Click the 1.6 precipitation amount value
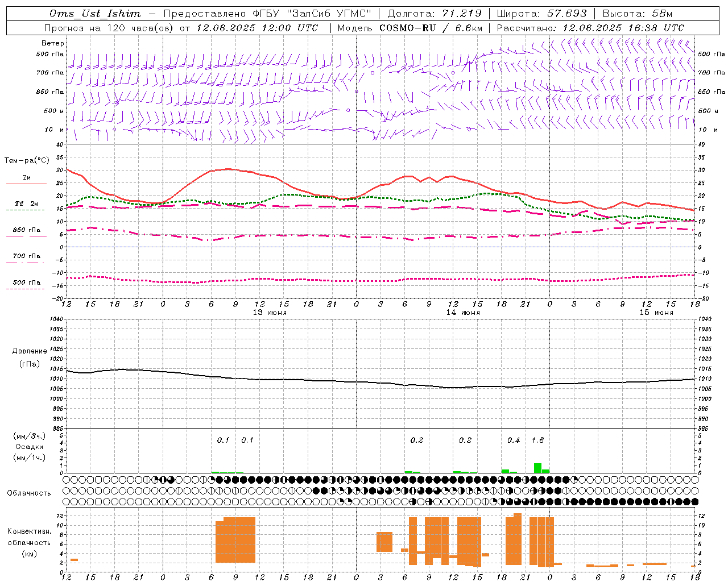Image resolution: width=728 pixels, height=582 pixels. 537,440
